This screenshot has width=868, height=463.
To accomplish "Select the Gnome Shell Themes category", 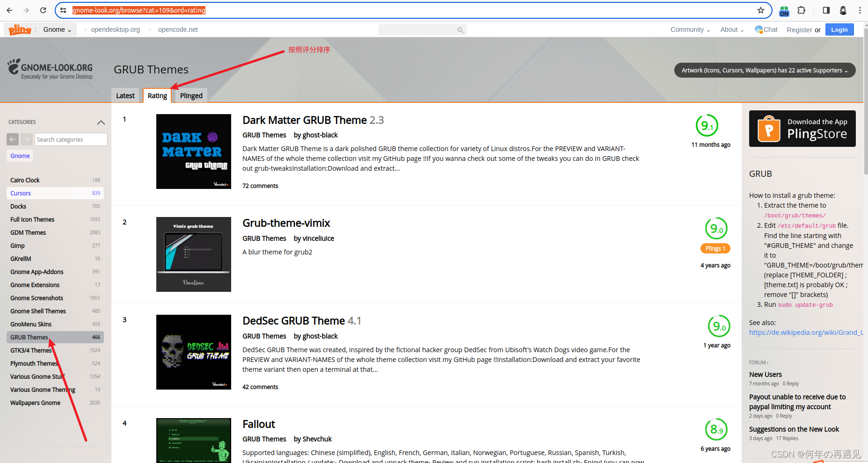I will 55,311.
